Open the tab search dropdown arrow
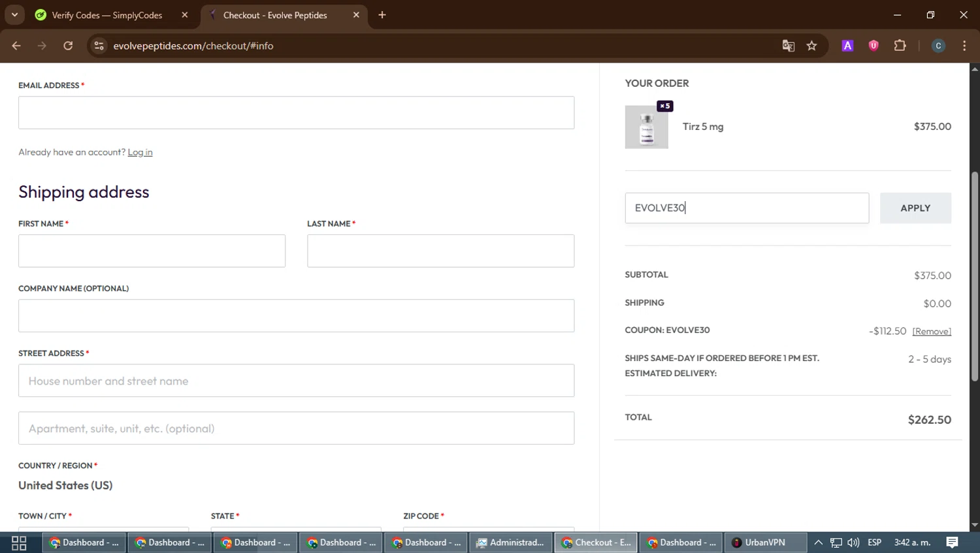 (x=14, y=14)
